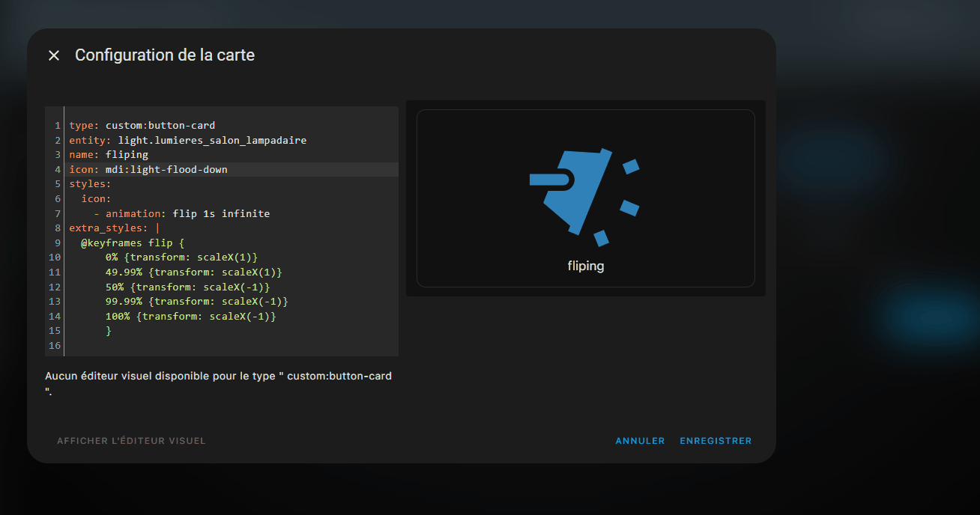The height and width of the screenshot is (515, 980).
Task: Close the card configuration dialog
Action: tap(54, 55)
